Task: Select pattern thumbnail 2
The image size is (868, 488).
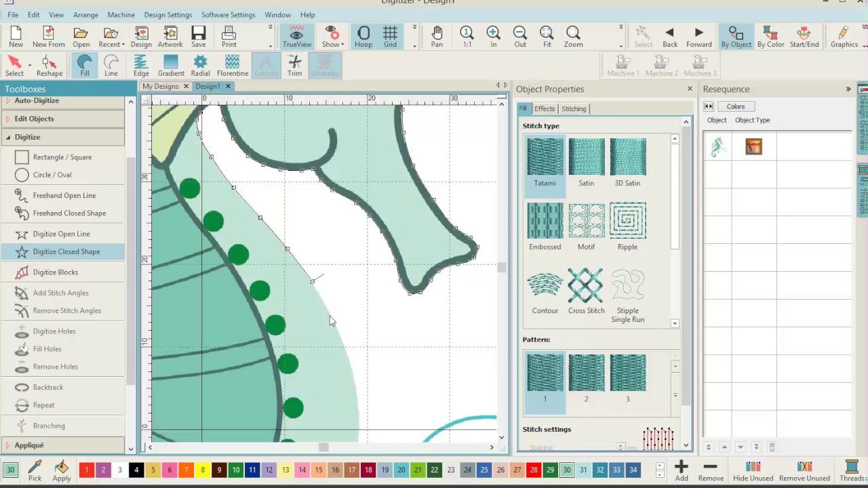Action: pyautogui.click(x=587, y=380)
